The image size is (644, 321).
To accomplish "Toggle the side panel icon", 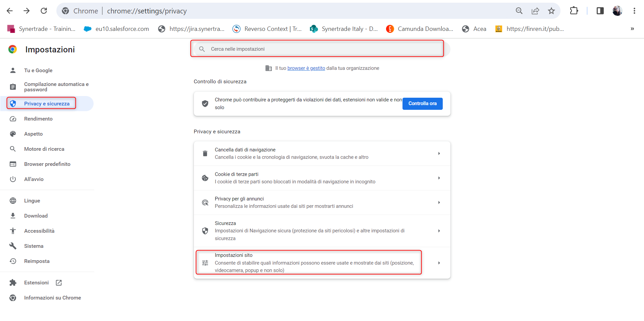I will pos(600,11).
